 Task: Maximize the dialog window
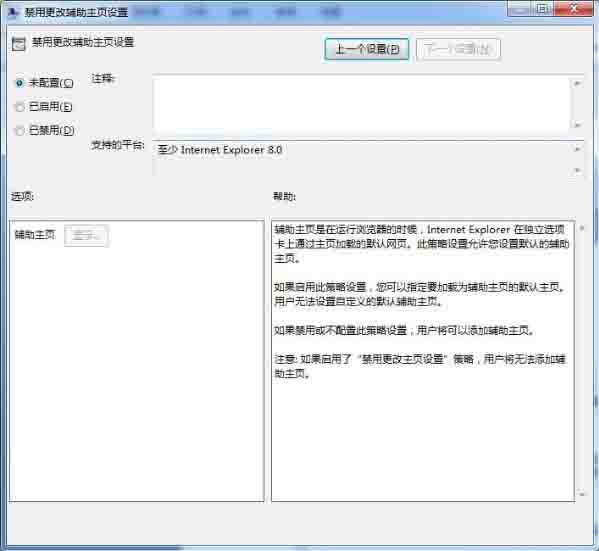click(x=541, y=8)
